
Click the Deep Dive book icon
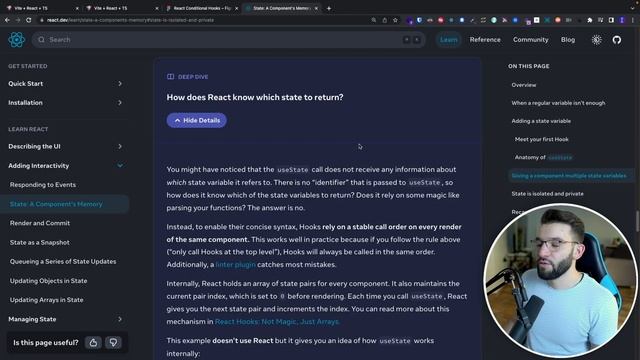170,77
